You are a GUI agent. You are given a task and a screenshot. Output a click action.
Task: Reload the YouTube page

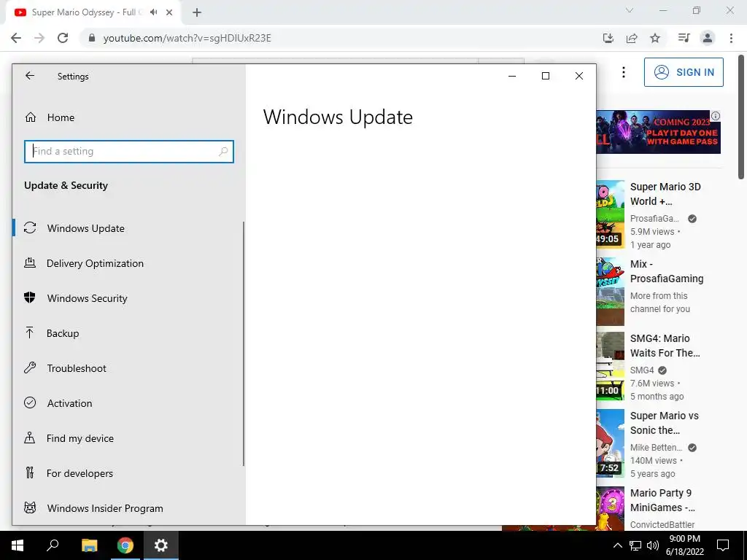pos(63,38)
